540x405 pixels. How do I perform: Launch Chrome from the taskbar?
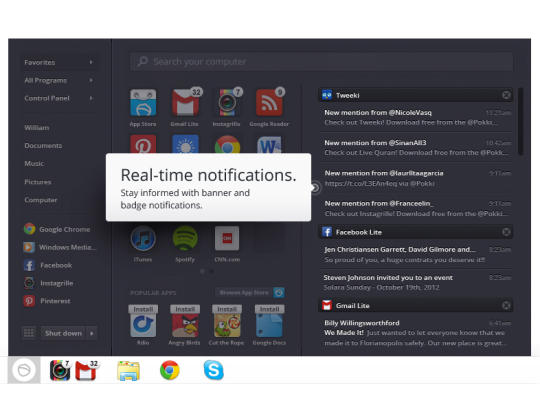pyautogui.click(x=170, y=370)
